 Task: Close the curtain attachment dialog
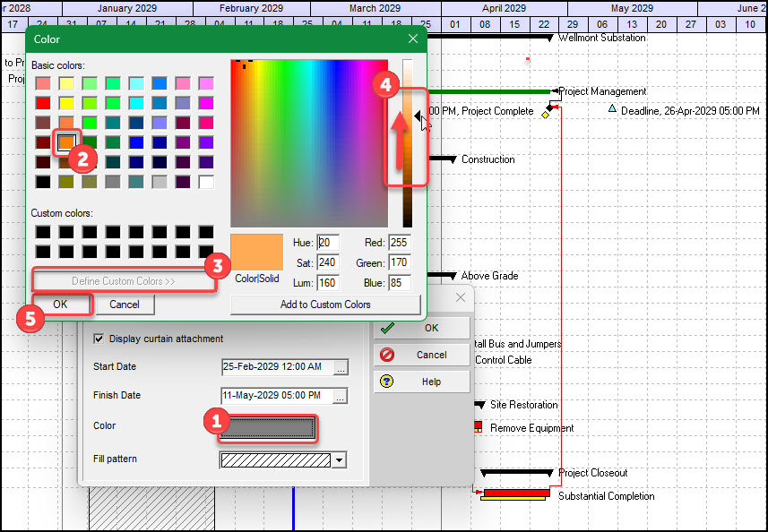(x=461, y=297)
